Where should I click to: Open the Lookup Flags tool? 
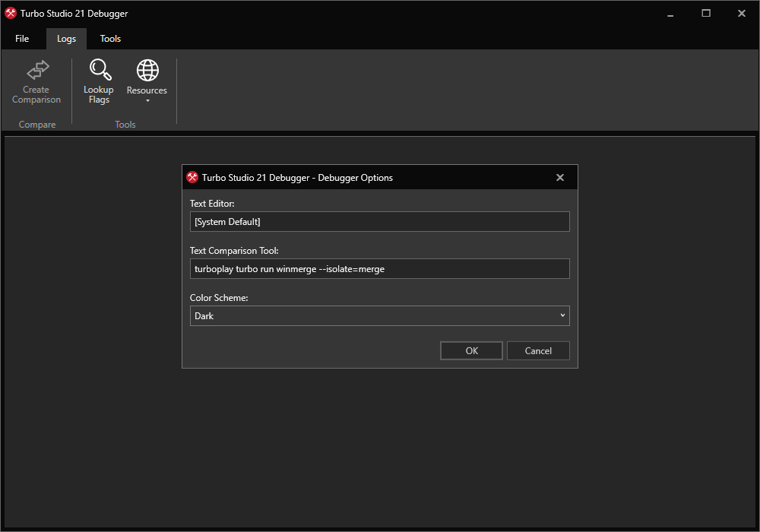(99, 81)
